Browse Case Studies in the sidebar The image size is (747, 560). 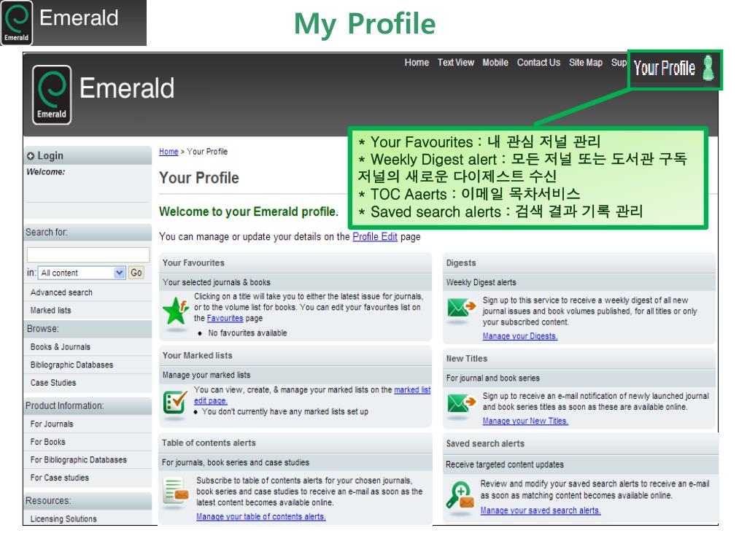53,383
